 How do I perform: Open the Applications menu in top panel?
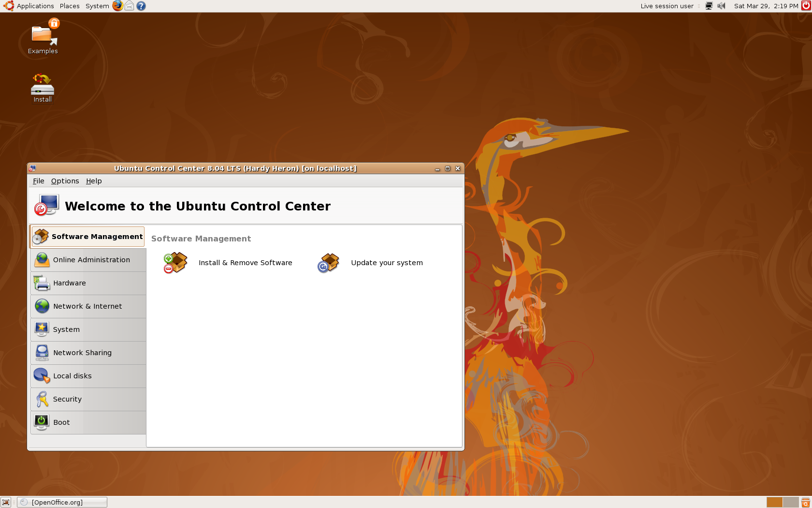[35, 6]
